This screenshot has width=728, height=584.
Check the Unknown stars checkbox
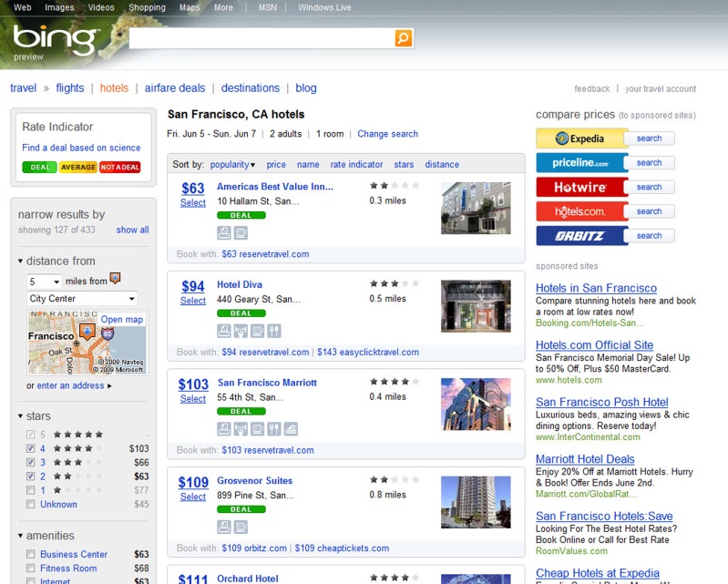tap(31, 504)
